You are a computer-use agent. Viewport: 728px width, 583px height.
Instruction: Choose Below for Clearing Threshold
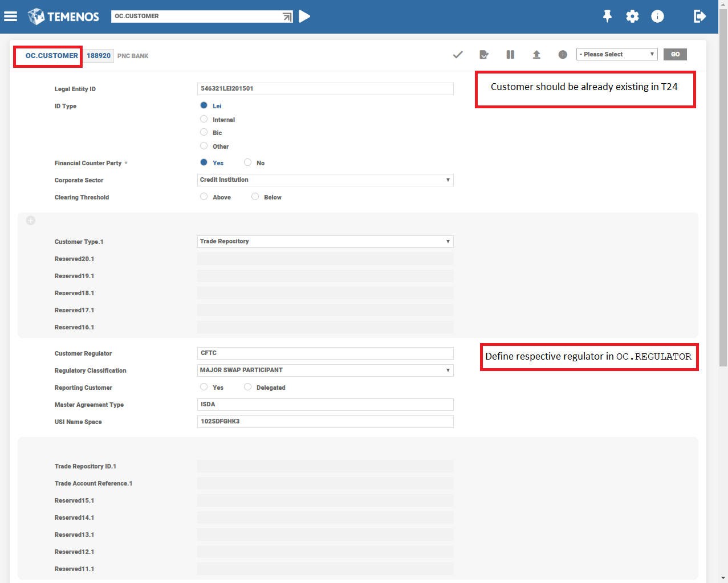click(x=255, y=197)
